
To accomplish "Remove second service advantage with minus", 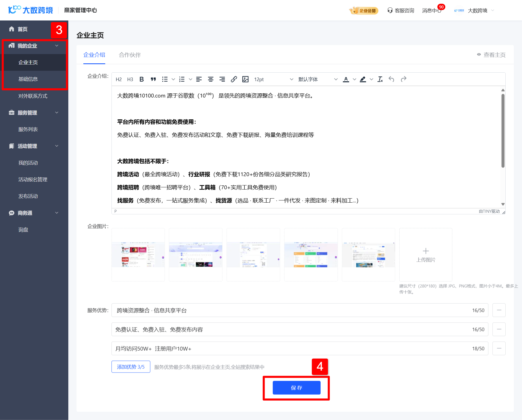I will 499,329.
